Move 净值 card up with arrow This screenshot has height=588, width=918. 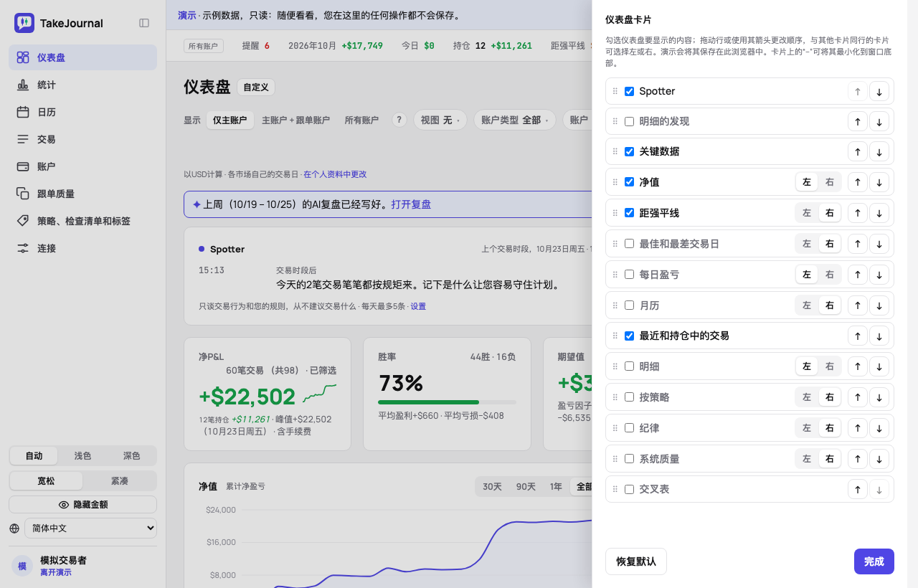(x=857, y=182)
